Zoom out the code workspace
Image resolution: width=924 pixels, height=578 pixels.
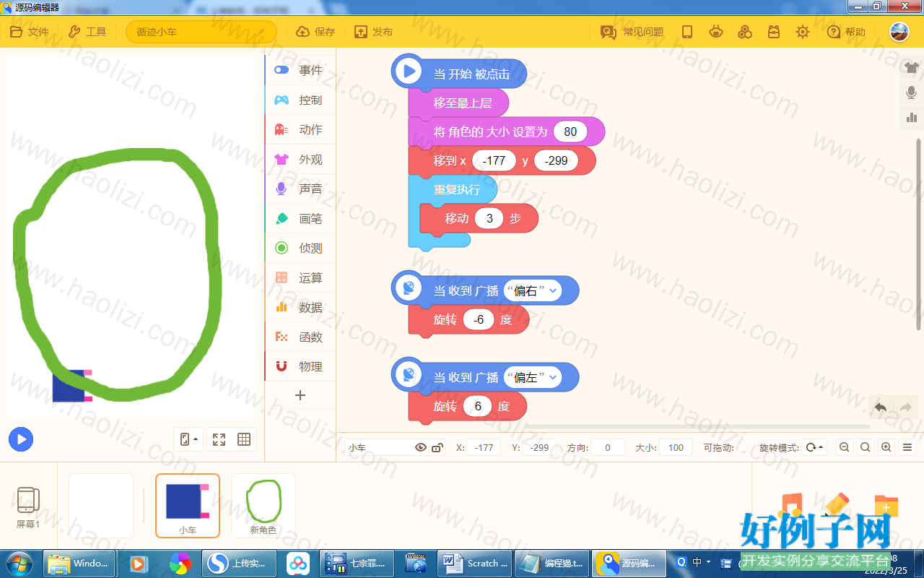[x=844, y=448]
